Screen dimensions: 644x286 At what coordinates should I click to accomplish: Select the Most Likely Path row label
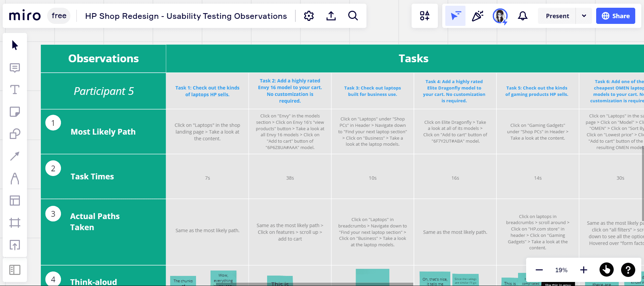(103, 132)
